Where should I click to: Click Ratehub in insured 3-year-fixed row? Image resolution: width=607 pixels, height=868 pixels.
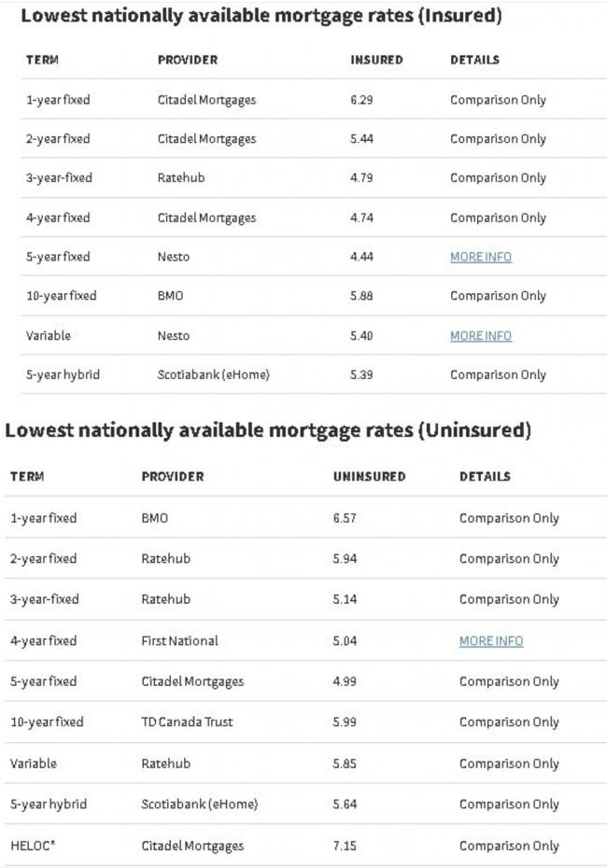pyautogui.click(x=181, y=177)
